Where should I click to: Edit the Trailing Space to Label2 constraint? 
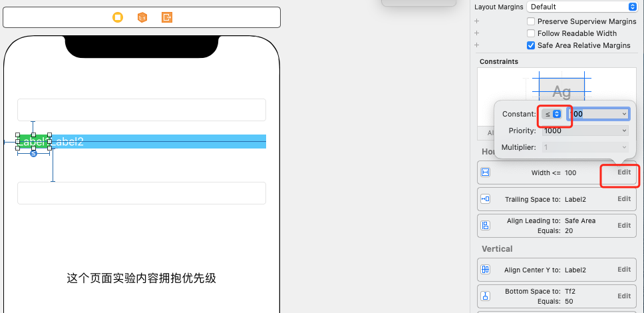coord(624,198)
